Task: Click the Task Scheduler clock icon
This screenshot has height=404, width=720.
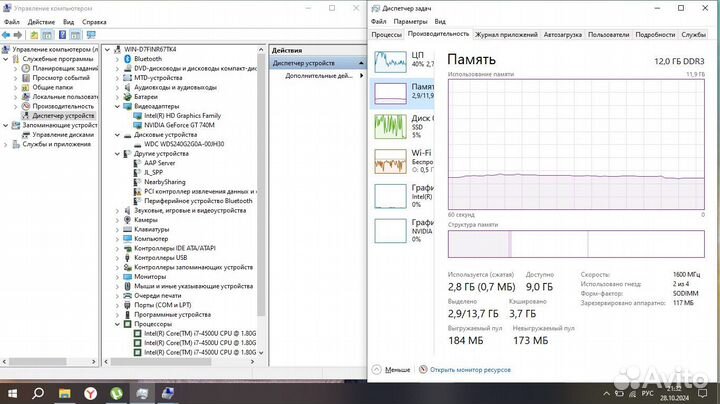Action: pos(26,68)
